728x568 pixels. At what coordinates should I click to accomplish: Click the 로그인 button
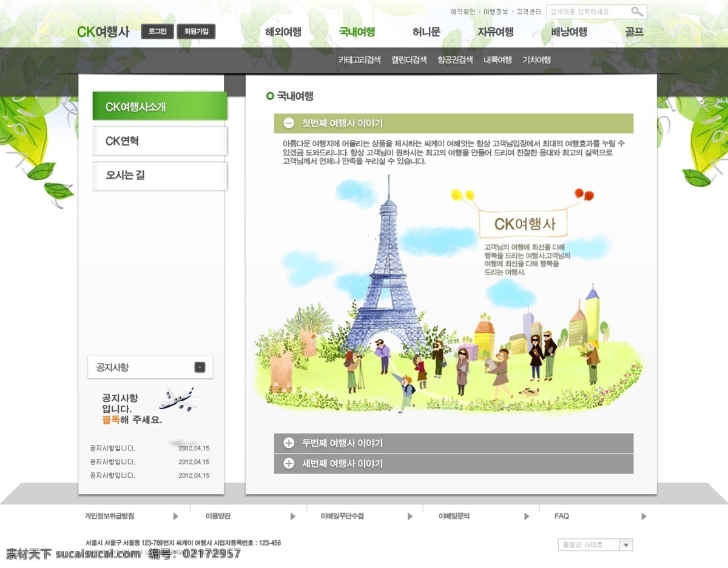tap(158, 32)
